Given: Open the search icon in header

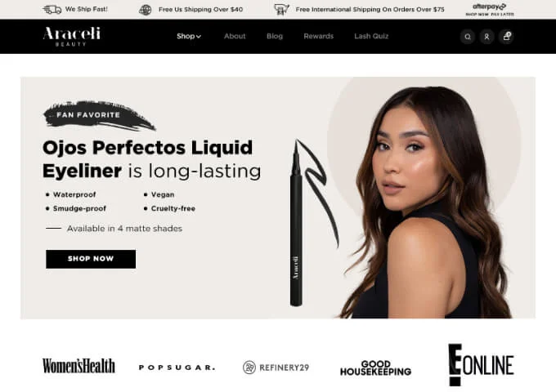Looking at the screenshot, I should click(x=468, y=37).
